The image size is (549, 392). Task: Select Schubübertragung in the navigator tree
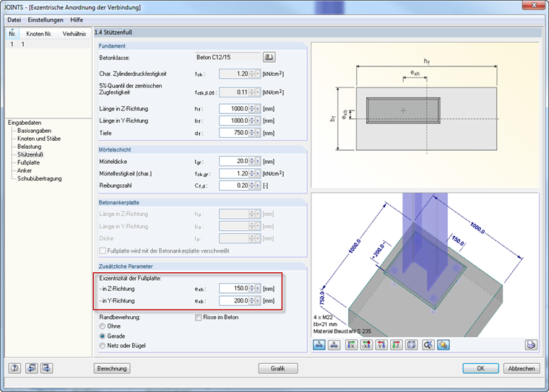coord(40,178)
